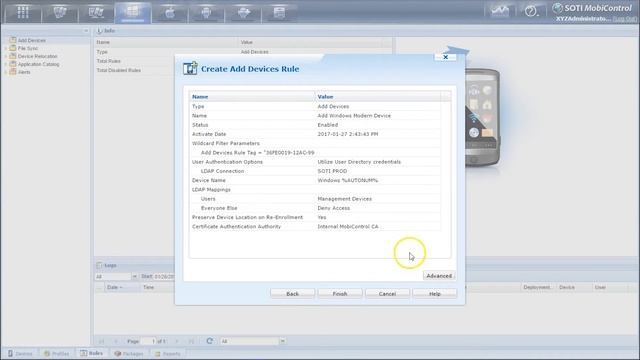Open the Android Plus platform tab with arrows
This screenshot has height=360, width=640.
click(x=243, y=13)
